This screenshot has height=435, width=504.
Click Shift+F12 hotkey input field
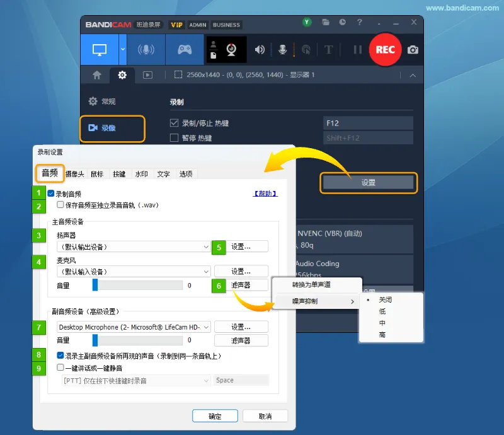pos(368,138)
